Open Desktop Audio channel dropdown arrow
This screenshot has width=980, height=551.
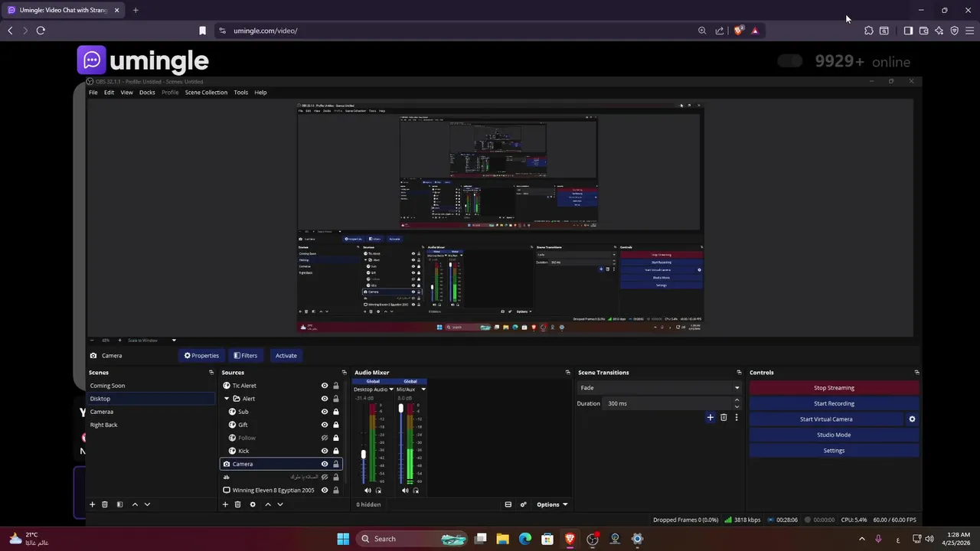[x=391, y=390]
